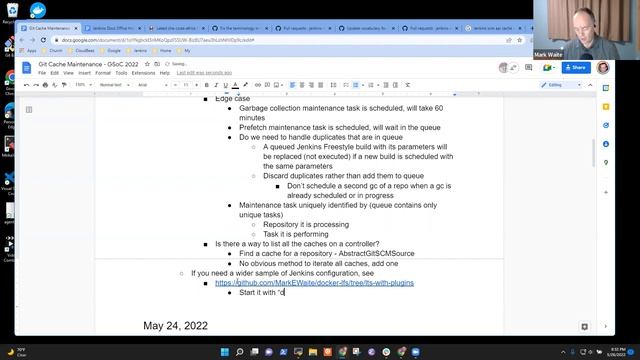
Task: Open the zoom level dropdown
Action: click(x=83, y=85)
